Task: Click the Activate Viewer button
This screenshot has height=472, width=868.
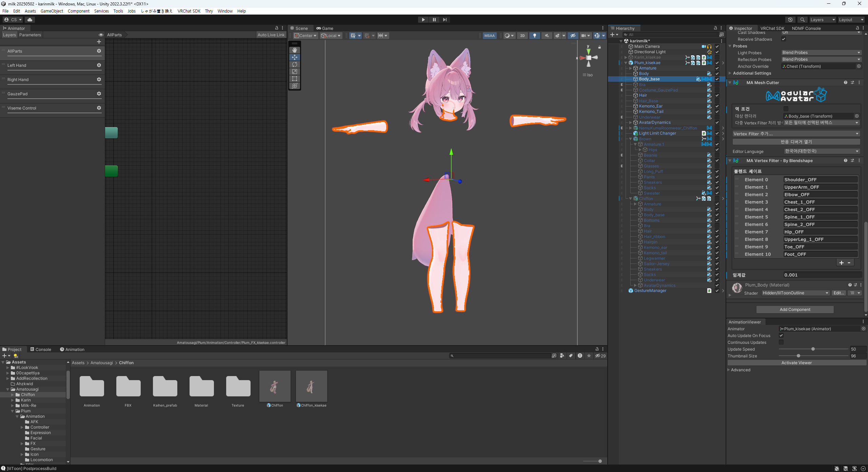Action: [796, 362]
